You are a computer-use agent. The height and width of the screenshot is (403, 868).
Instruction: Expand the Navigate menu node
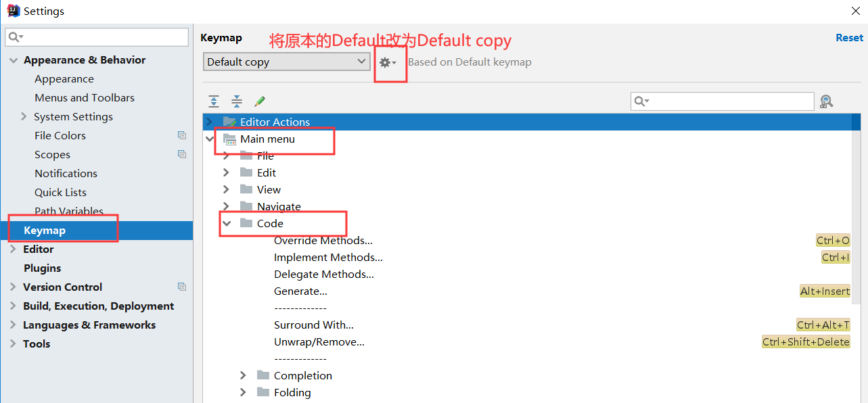tap(227, 206)
